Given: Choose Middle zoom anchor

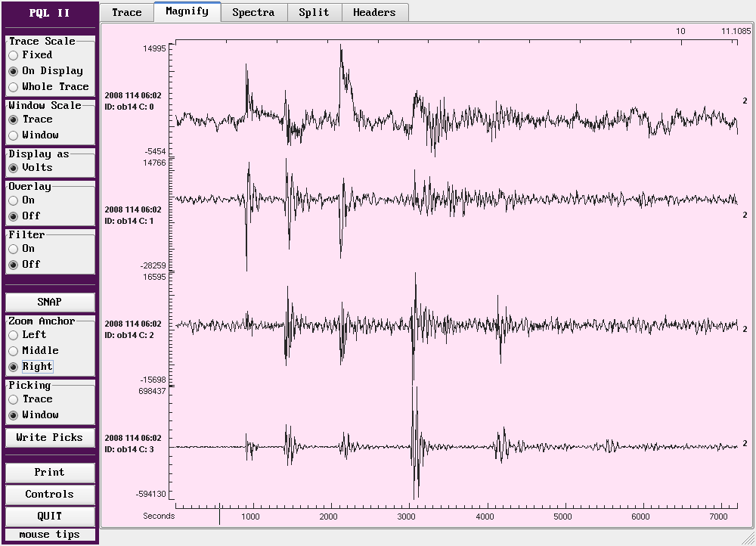Looking at the screenshot, I should [x=14, y=351].
